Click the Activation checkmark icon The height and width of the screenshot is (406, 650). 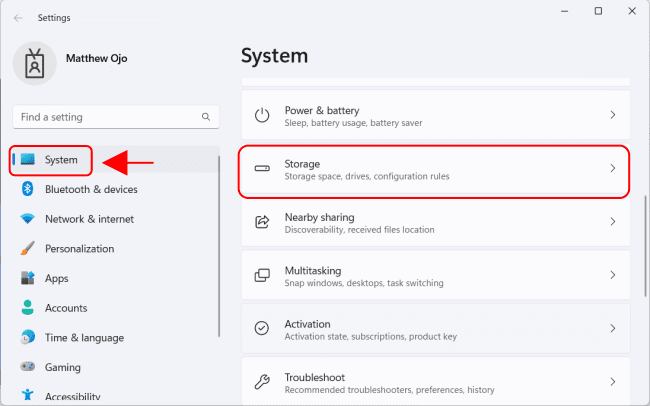point(262,328)
